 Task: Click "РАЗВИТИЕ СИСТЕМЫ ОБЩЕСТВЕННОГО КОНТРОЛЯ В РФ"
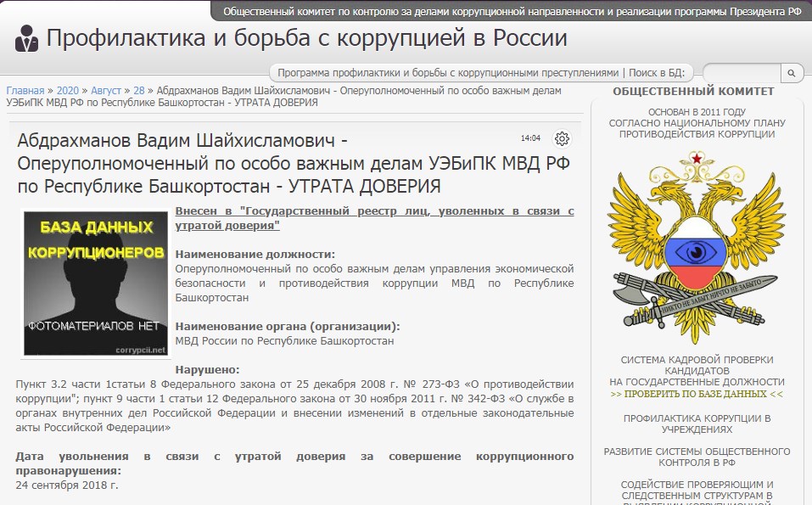click(x=697, y=457)
